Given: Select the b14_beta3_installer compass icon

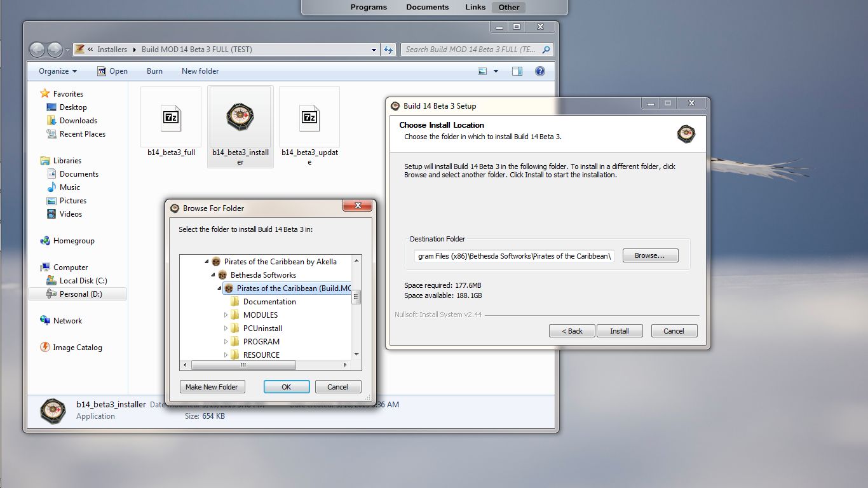Looking at the screenshot, I should 240,117.
